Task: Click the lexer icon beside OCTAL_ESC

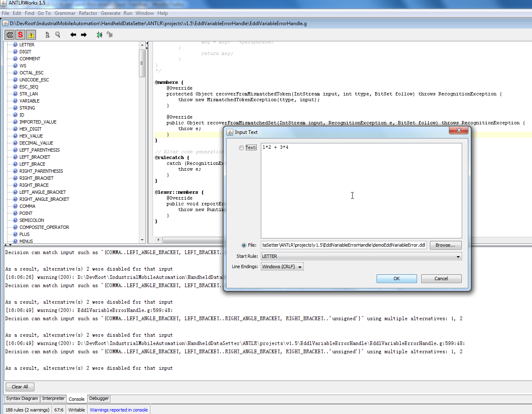Action: 15,73
